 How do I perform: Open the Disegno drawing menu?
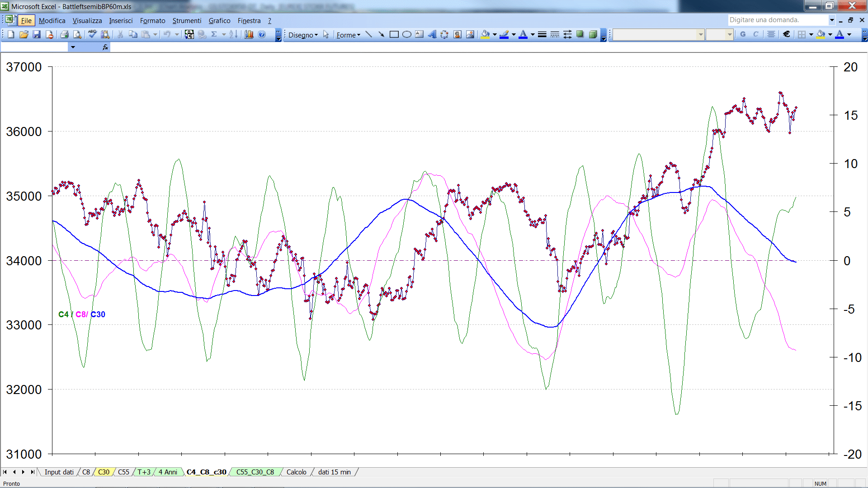(303, 35)
